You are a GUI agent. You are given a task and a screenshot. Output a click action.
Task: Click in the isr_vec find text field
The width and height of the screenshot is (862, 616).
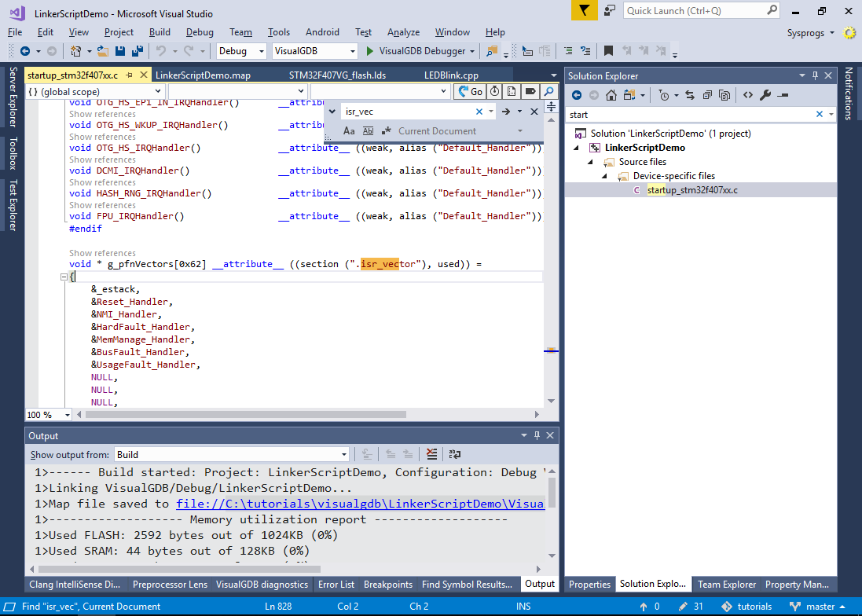coord(409,112)
